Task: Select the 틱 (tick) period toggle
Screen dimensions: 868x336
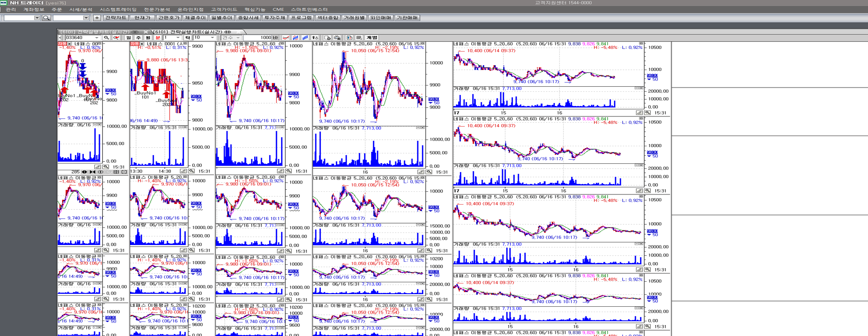Action: coord(188,37)
